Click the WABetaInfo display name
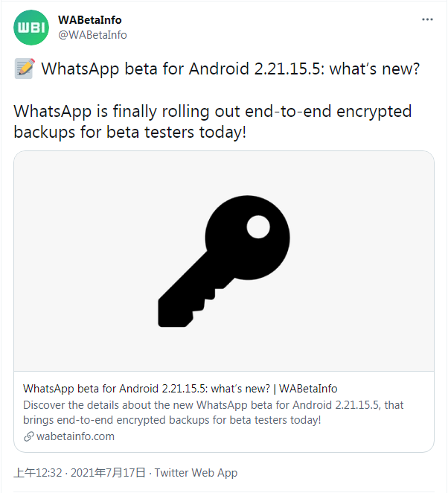Screen dimensions: 448x493 (89, 20)
